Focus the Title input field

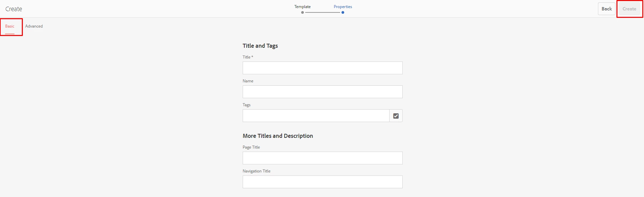pos(322,68)
